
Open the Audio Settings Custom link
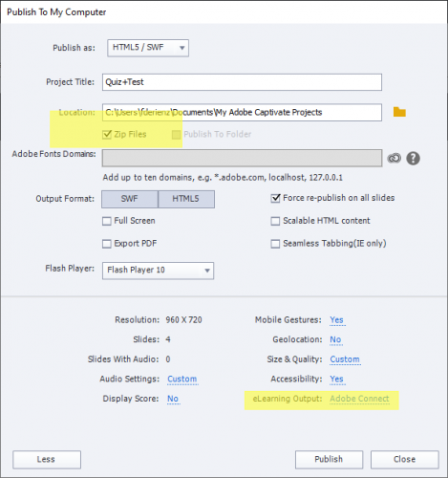[182, 379]
